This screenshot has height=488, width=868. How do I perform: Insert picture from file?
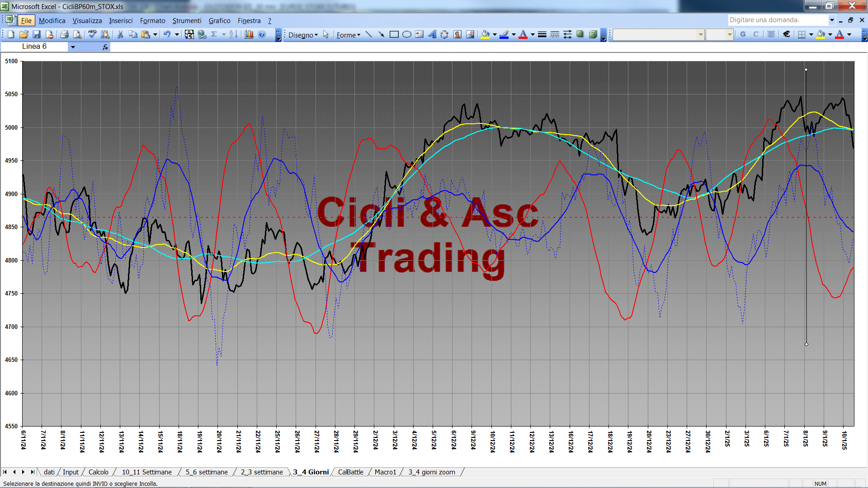470,34
